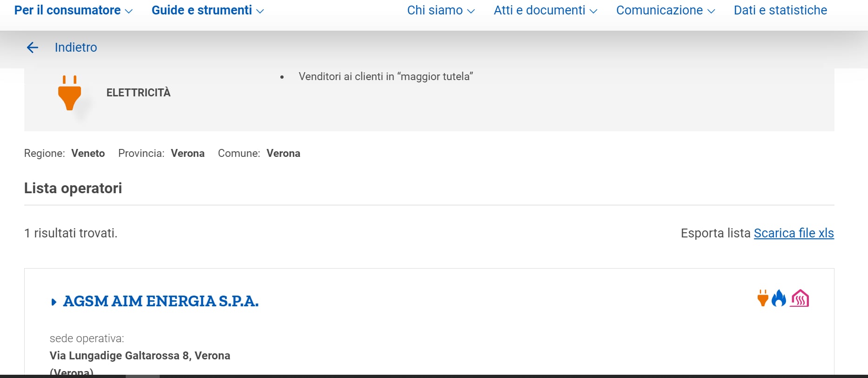The height and width of the screenshot is (378, 868).
Task: Click the chevron beside Comunicazione
Action: (711, 11)
